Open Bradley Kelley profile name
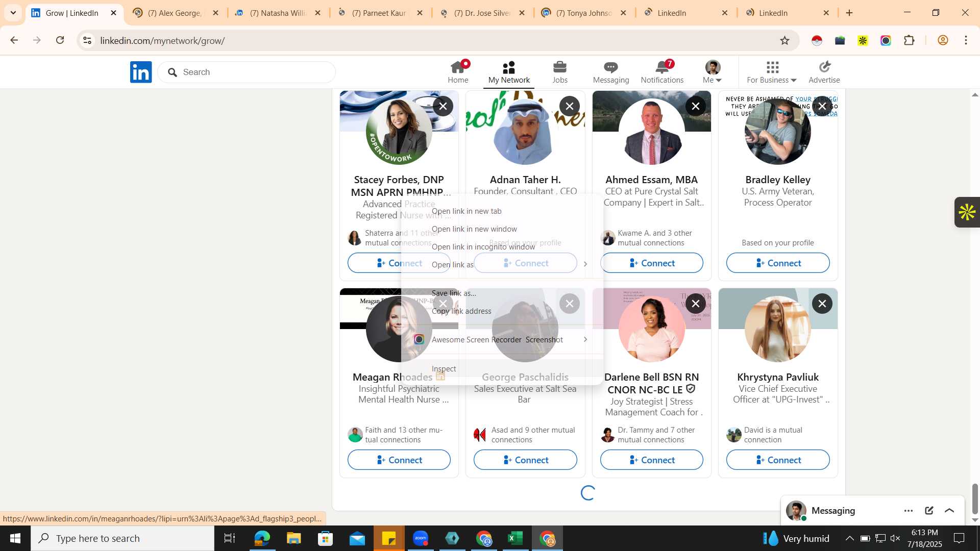The height and width of the screenshot is (551, 980). pos(778,180)
